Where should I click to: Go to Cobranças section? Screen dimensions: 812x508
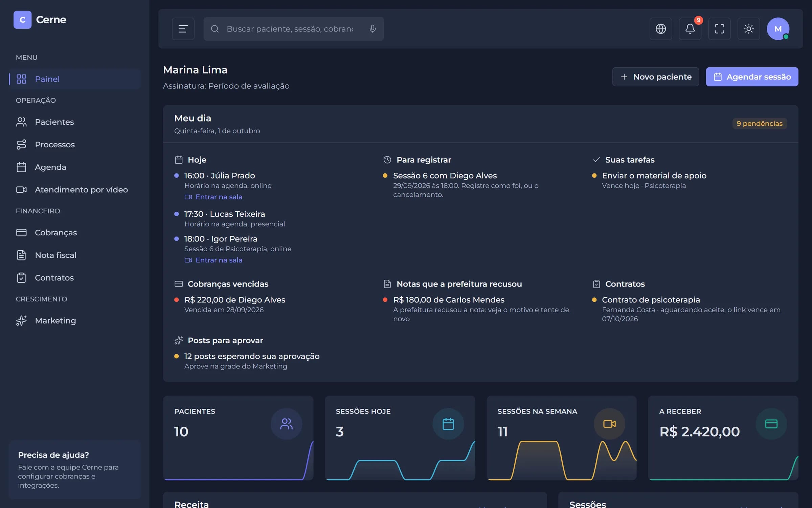tap(74, 233)
